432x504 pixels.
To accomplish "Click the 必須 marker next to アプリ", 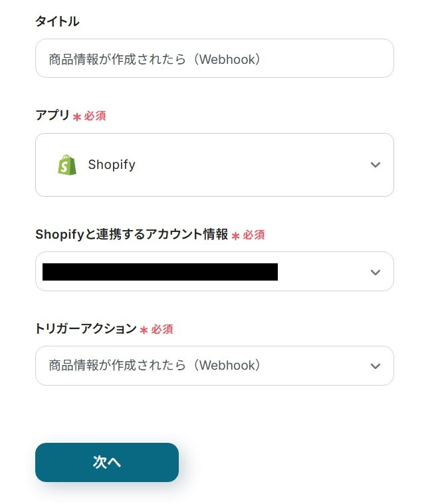I will 94,116.
